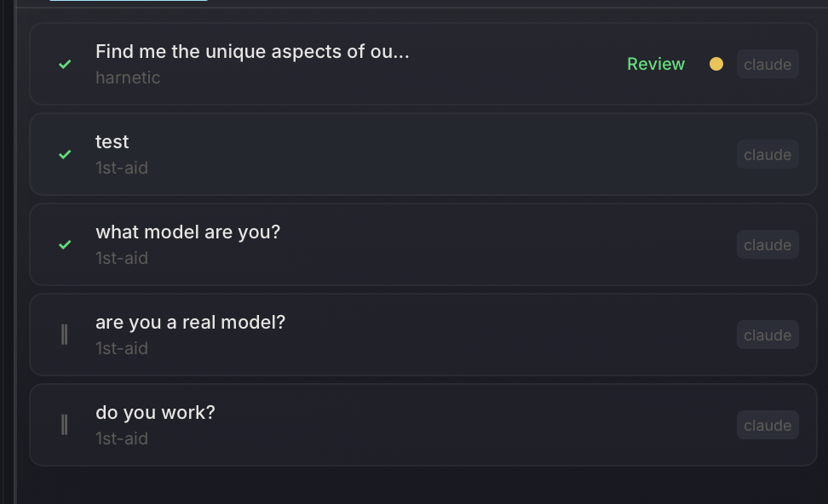Open the "Find me the unique aspects" task

252,51
